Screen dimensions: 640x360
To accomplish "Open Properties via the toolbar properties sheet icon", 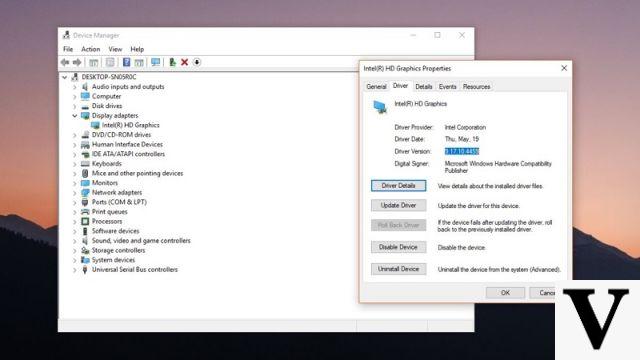I will click(110, 62).
